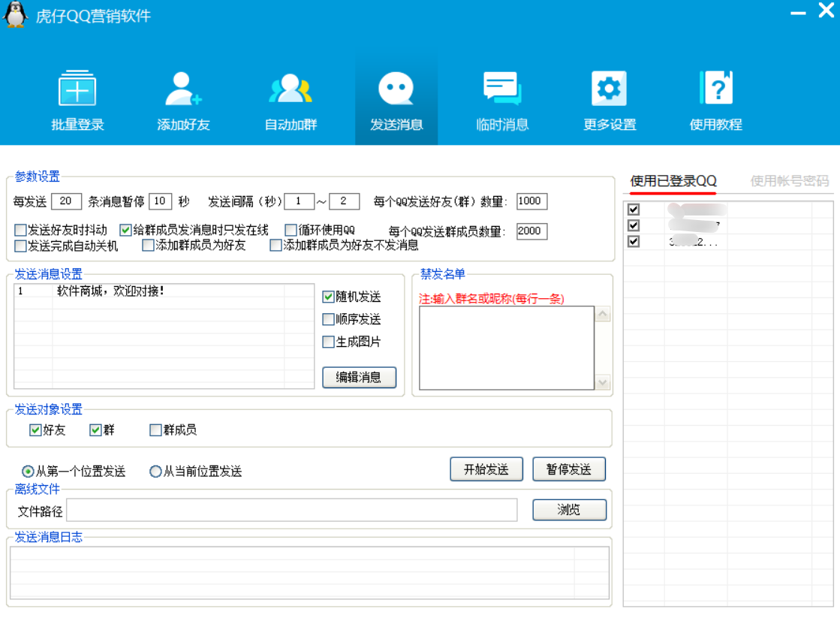Viewport: 840px width, 618px height.
Task: Click the 禁发名单 scrollbar down arrow
Action: [603, 383]
